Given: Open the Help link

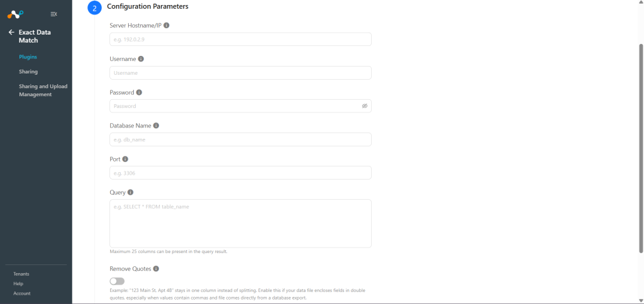Looking at the screenshot, I should (x=18, y=283).
